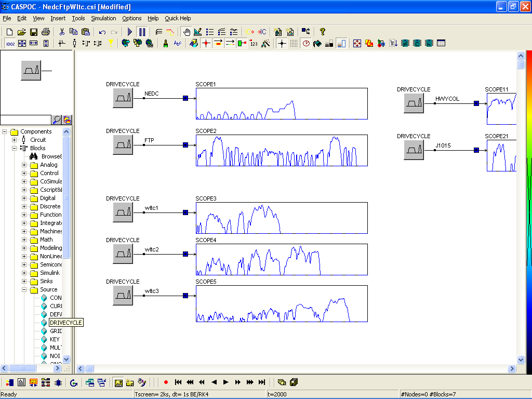532x399 pixels.
Task: Toggle the red crosshair node marker icon
Action: tap(206, 44)
